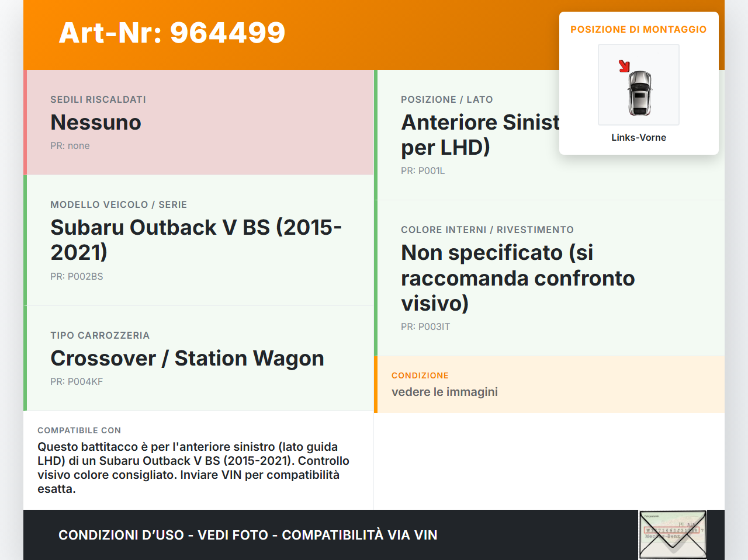Click the 'CONDIZIONE' label
This screenshot has width=748, height=560.
(420, 375)
